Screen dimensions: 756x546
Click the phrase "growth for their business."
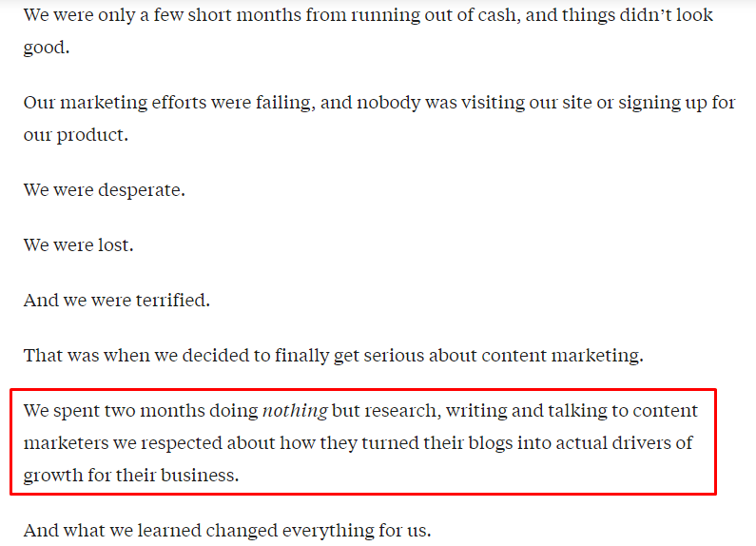[x=131, y=476]
